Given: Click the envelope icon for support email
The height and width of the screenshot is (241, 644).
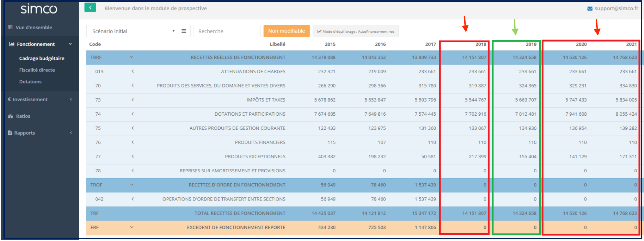Looking at the screenshot, I should 590,9.
